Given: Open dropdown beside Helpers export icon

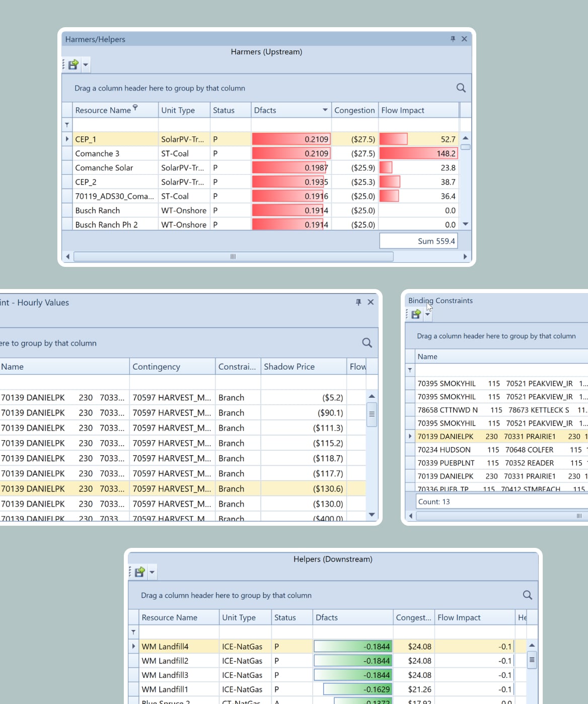Looking at the screenshot, I should 152,572.
